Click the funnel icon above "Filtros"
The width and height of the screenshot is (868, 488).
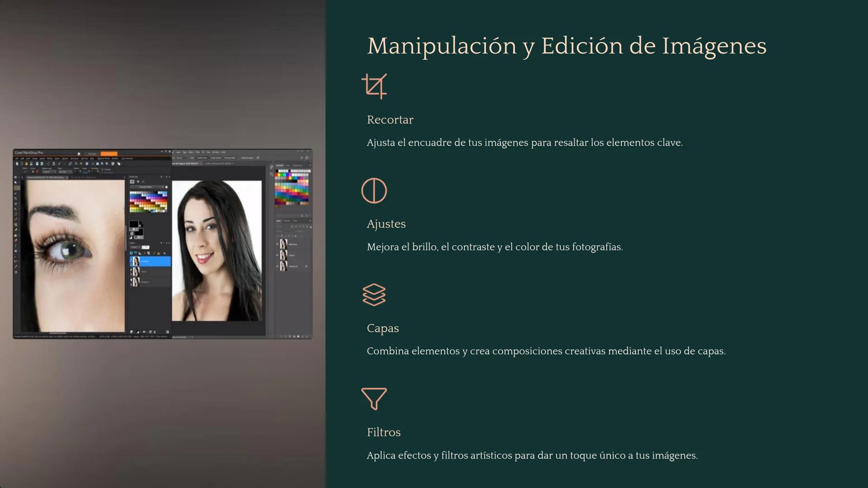[373, 399]
